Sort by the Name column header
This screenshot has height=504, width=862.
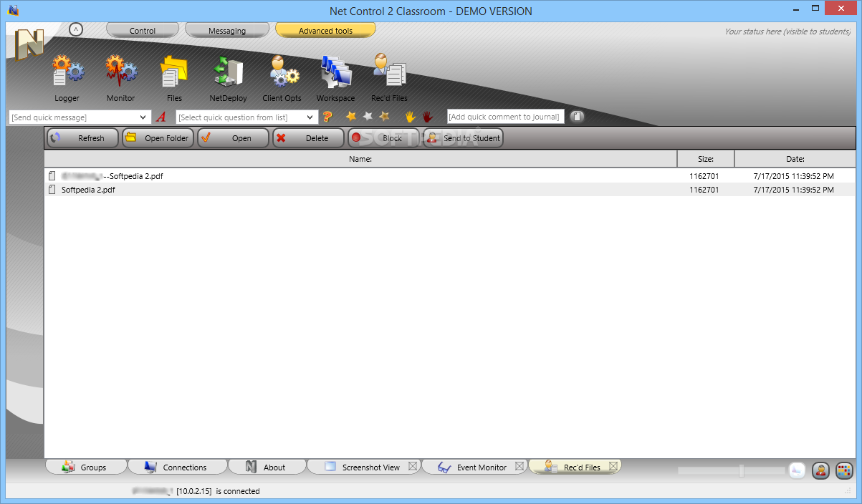[360, 159]
